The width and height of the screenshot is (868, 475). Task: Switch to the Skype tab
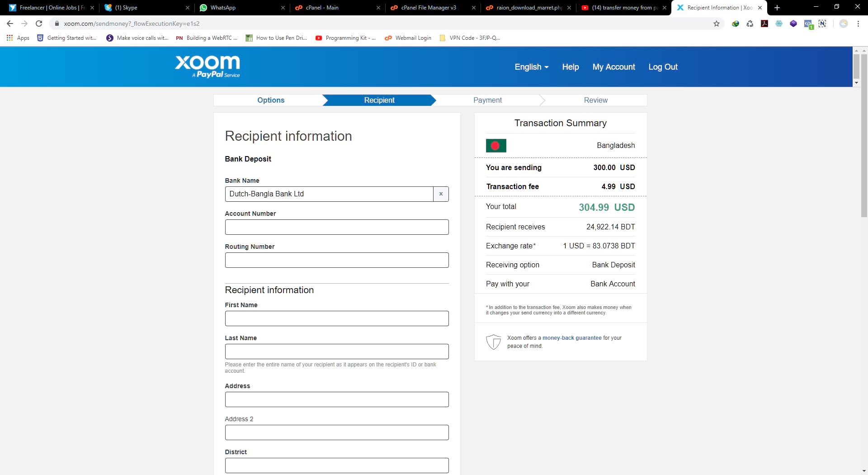click(146, 8)
